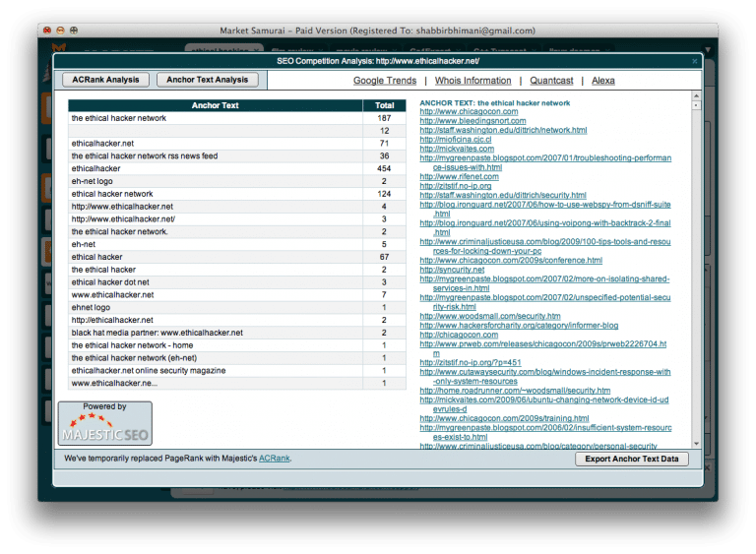Viewport: 756px width, 554px height.
Task: Open the ACRank Analysis view
Action: 105,80
